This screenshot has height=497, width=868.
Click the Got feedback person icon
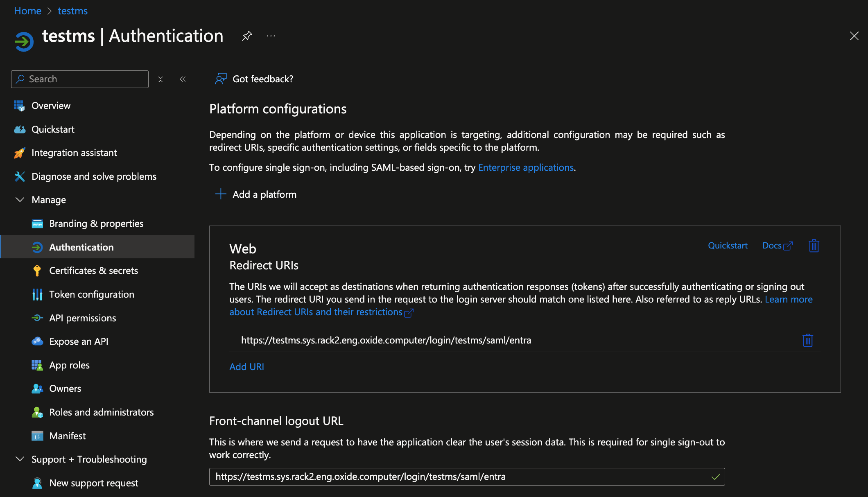(x=221, y=79)
